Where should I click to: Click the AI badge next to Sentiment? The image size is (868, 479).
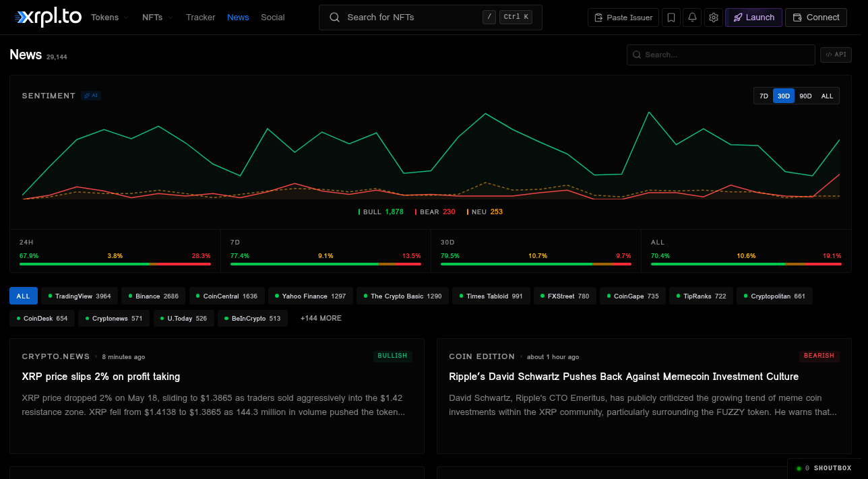[x=91, y=96]
